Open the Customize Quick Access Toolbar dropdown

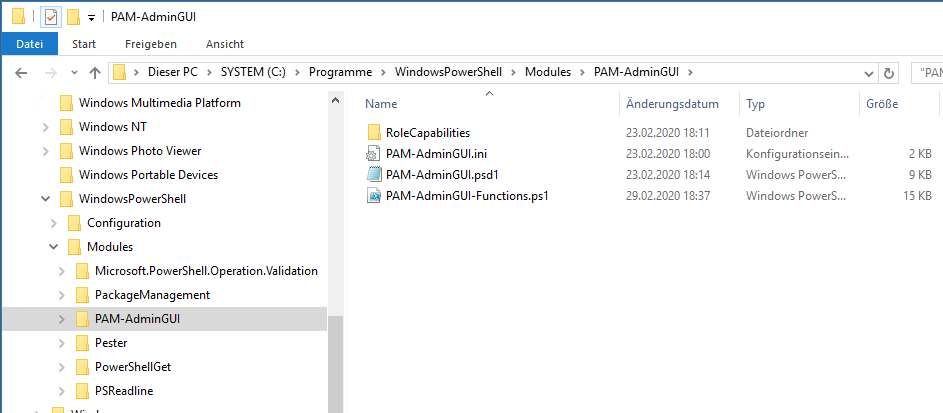(91, 18)
